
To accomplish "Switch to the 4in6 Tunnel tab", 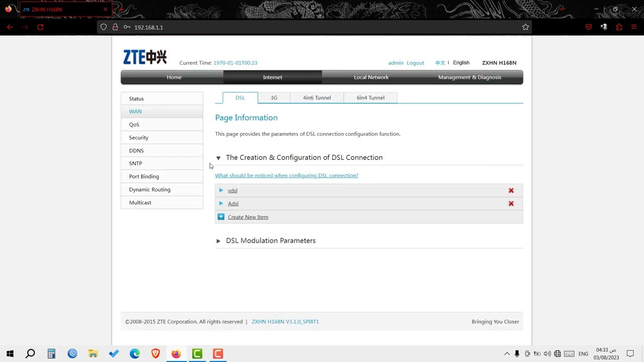I will (x=317, y=98).
